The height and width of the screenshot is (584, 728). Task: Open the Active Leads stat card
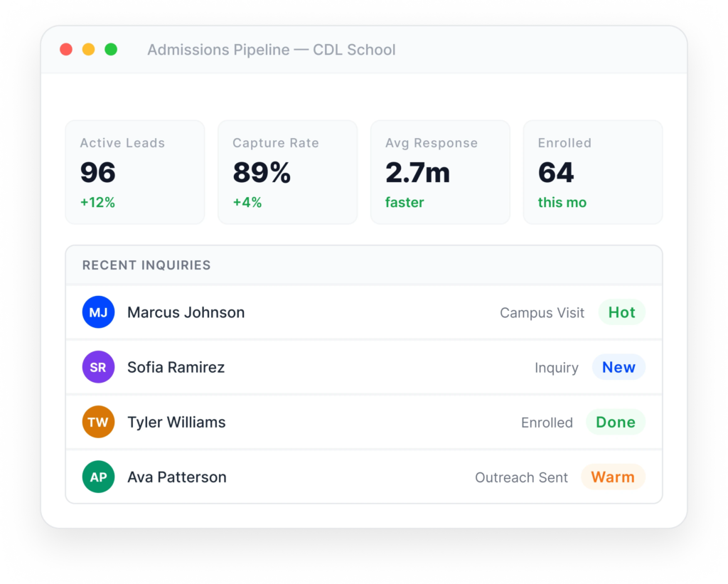135,172
